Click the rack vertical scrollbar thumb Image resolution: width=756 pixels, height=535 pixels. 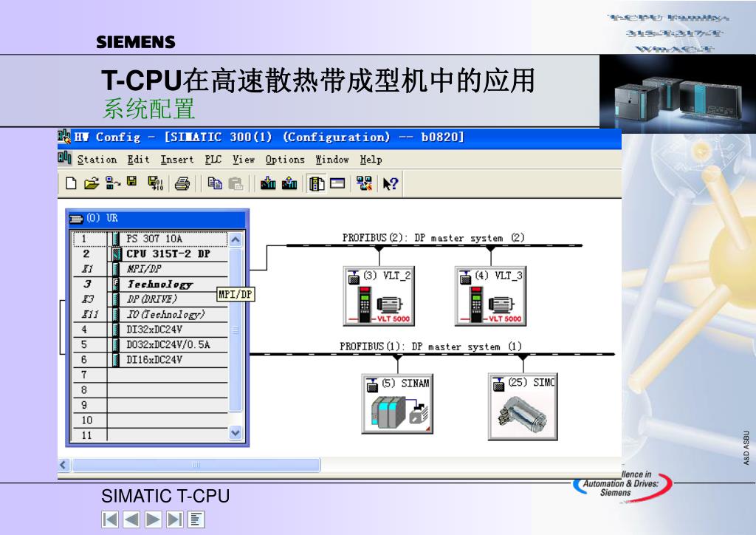[236, 330]
